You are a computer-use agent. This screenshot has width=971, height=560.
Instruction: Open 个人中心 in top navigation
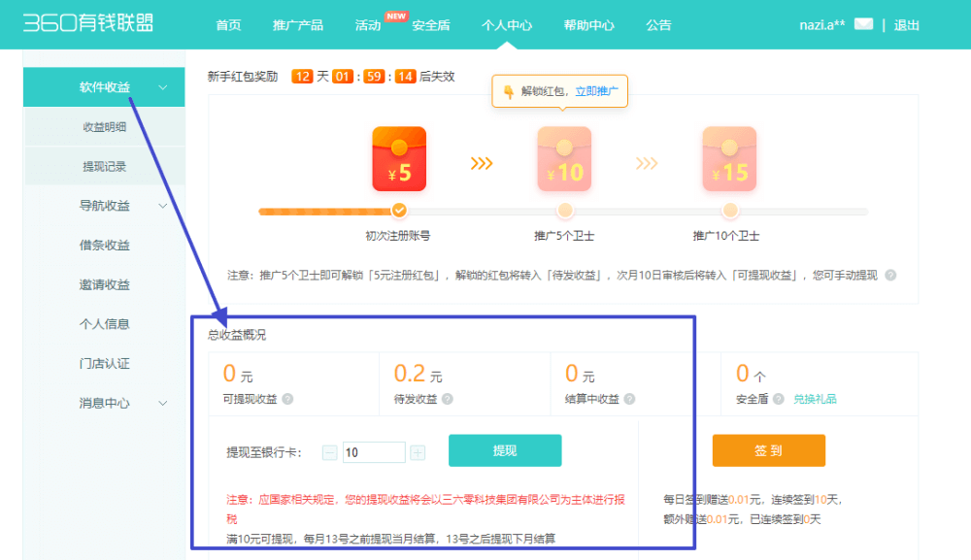pyautogui.click(x=507, y=25)
